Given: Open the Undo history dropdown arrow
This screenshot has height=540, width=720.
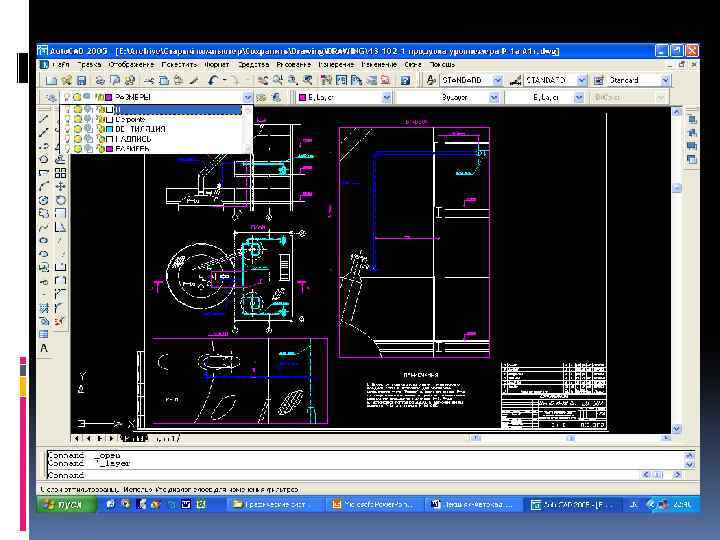Looking at the screenshot, I should coord(225,81).
